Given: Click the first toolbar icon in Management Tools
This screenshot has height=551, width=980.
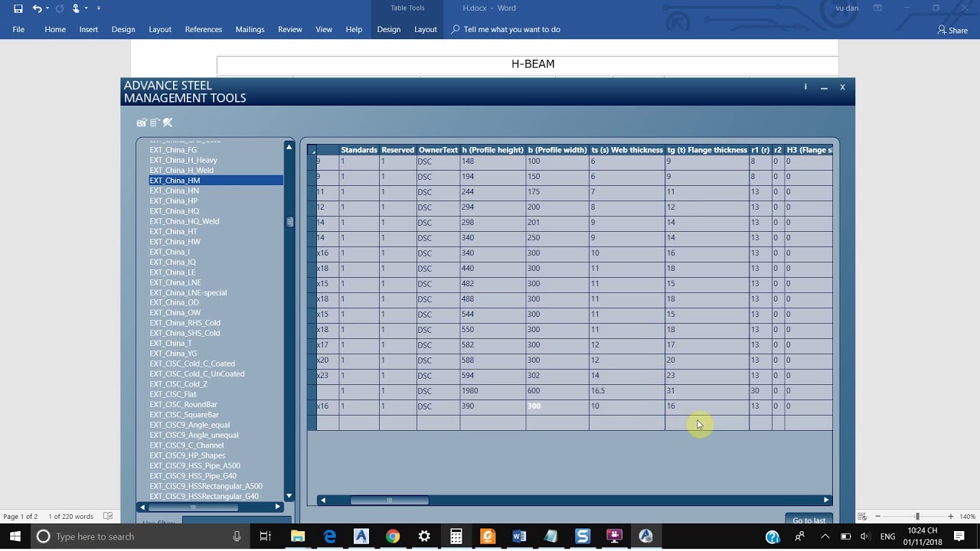Looking at the screenshot, I should point(142,122).
